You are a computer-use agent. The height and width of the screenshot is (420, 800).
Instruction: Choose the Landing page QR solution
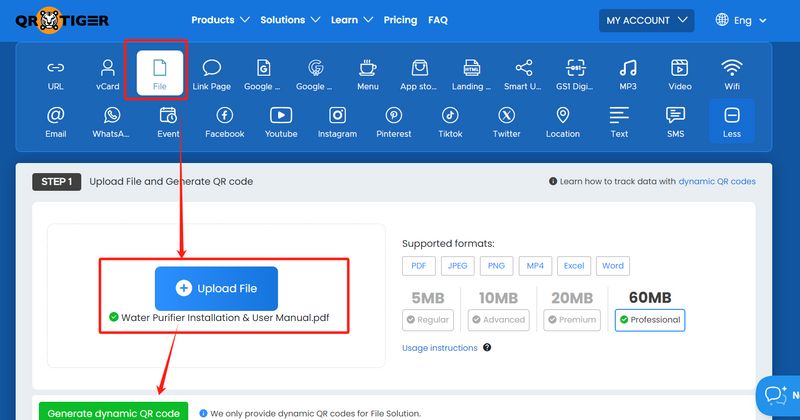471,75
